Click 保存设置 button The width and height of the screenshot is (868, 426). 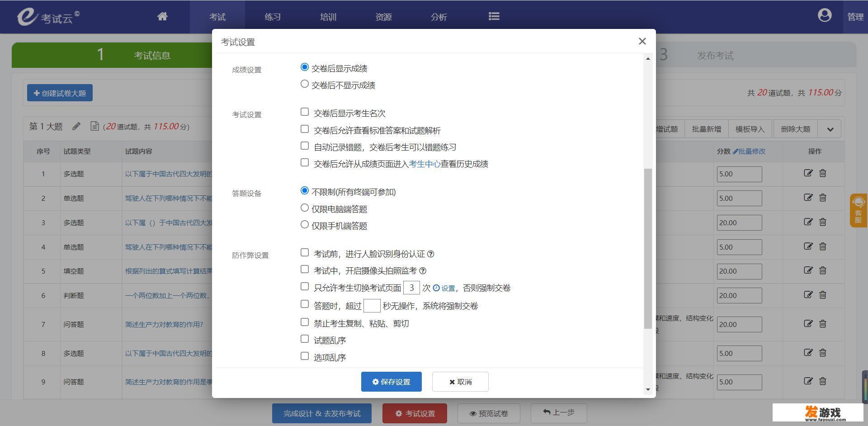point(392,382)
